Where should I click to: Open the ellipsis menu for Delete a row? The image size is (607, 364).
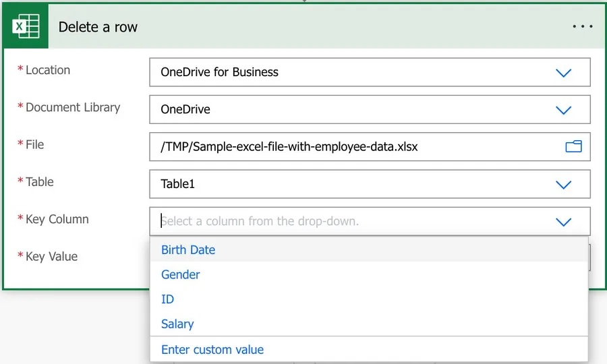pos(582,27)
